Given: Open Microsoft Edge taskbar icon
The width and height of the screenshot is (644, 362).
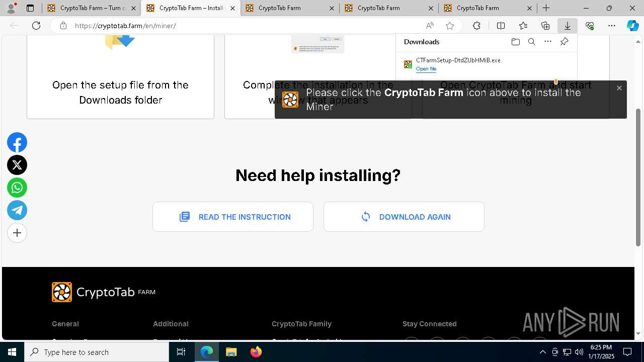Looking at the screenshot, I should tap(207, 352).
